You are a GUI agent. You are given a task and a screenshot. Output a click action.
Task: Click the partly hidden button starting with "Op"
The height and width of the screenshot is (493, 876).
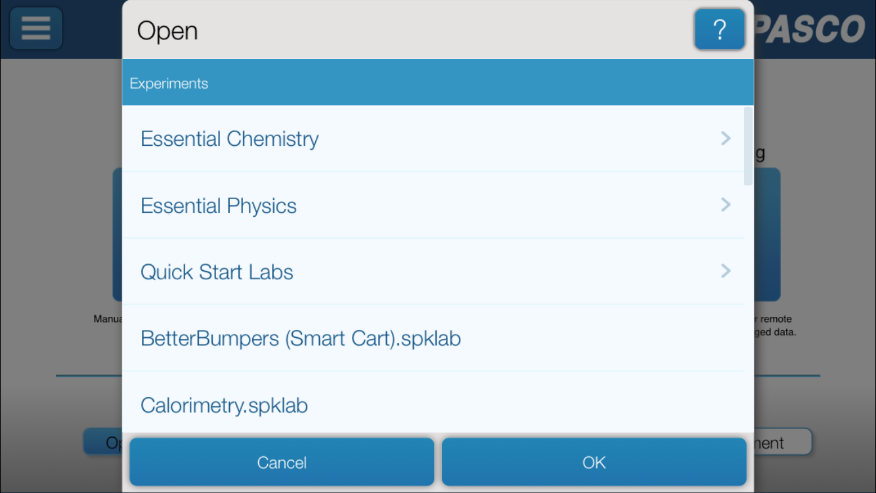[103, 442]
